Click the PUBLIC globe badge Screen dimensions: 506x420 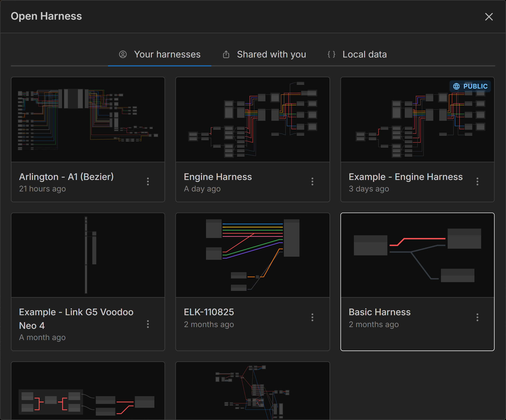click(x=470, y=86)
